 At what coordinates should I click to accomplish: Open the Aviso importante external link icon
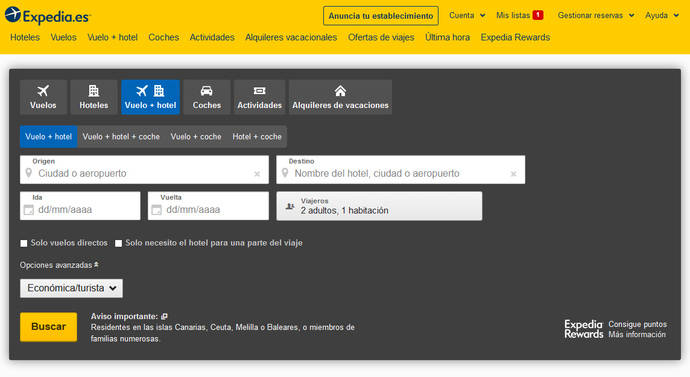click(164, 316)
